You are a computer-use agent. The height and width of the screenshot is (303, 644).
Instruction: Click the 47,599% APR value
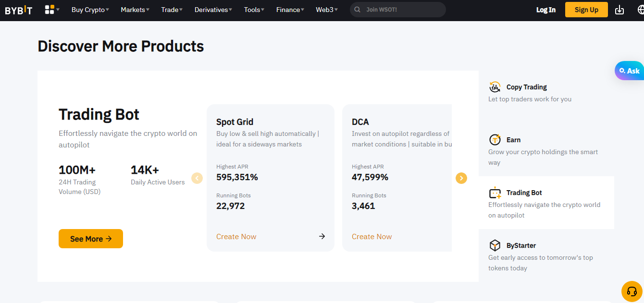370,177
